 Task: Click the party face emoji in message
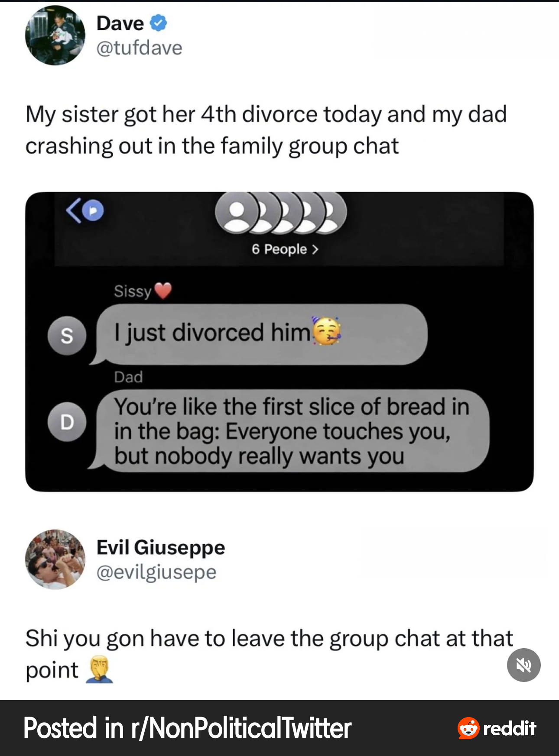point(327,331)
